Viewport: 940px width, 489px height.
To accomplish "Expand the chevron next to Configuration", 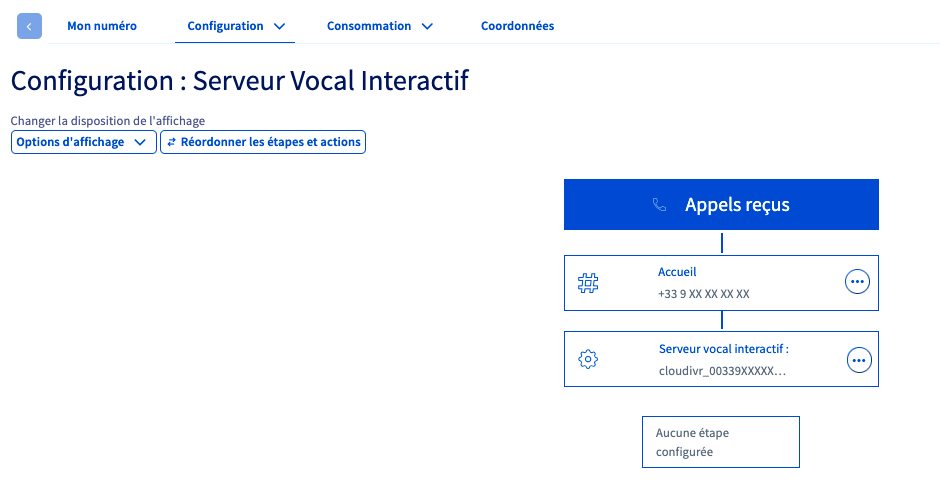I will point(279,26).
